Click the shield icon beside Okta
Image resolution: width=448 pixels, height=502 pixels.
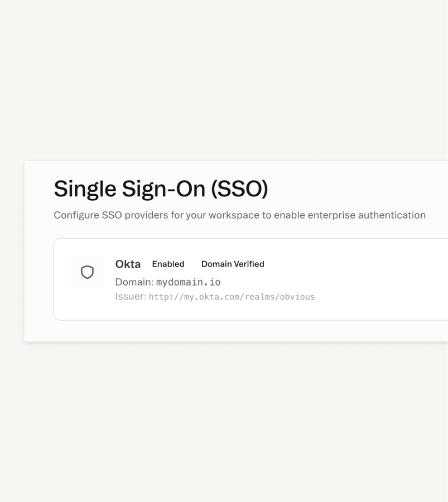(x=87, y=272)
